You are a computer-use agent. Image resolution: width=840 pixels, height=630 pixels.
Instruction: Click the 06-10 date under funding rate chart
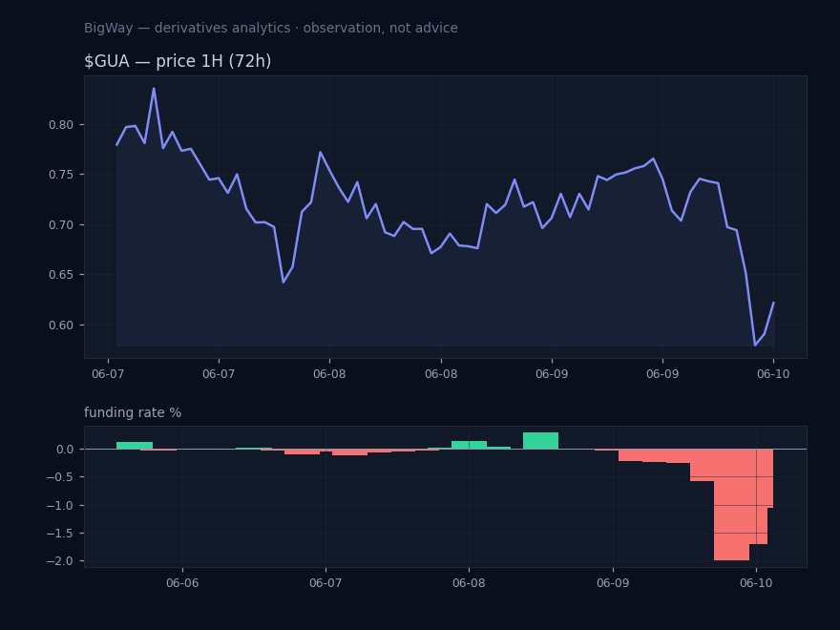coord(756,583)
